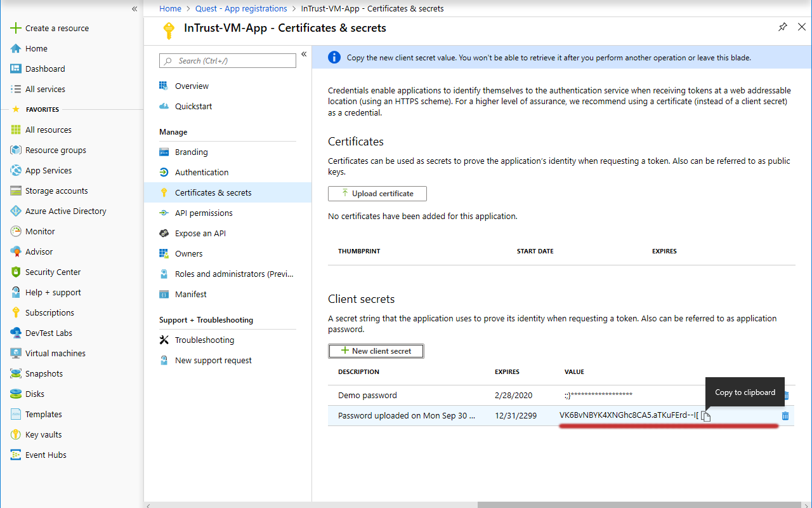This screenshot has width=812, height=508.
Task: Open Azure Active Directory from sidebar
Action: pyautogui.click(x=65, y=211)
